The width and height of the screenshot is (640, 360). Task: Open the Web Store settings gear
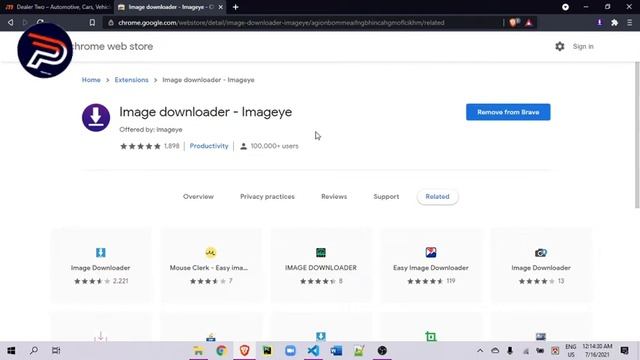pyautogui.click(x=560, y=47)
